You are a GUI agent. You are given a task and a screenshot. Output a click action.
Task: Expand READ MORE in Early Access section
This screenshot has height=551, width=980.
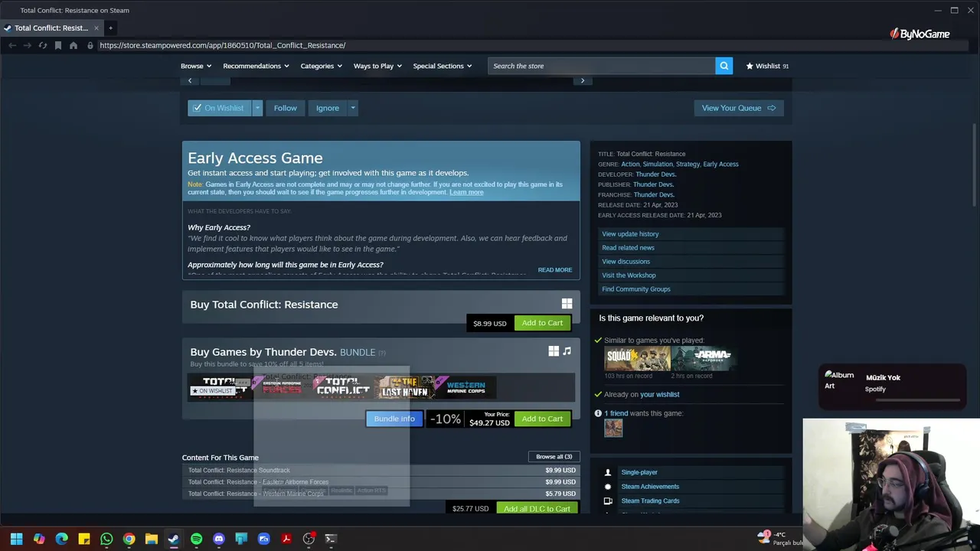coord(554,270)
